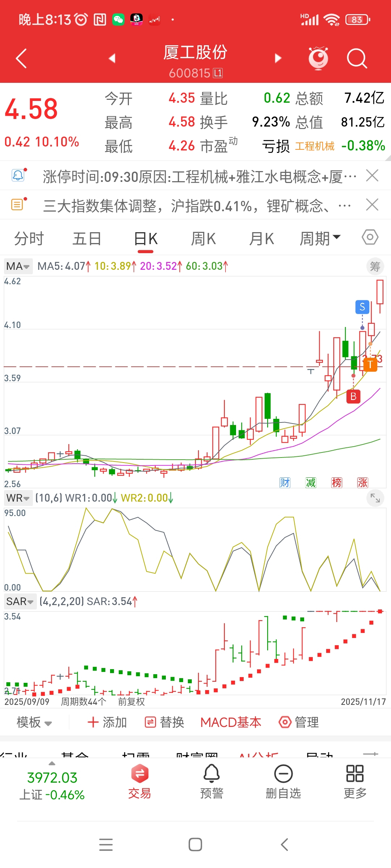Switch to the 分时 tab
Viewport: 391px width, 868px height.
coord(29,239)
